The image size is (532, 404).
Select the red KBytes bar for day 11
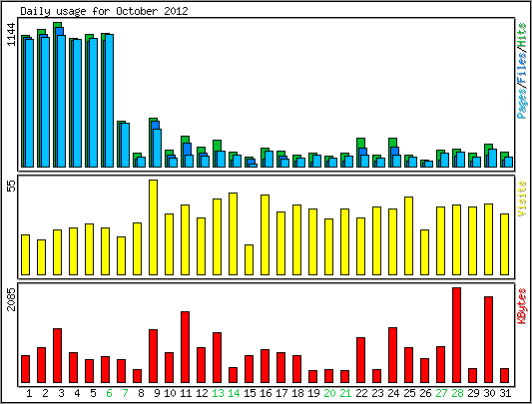[185, 347]
